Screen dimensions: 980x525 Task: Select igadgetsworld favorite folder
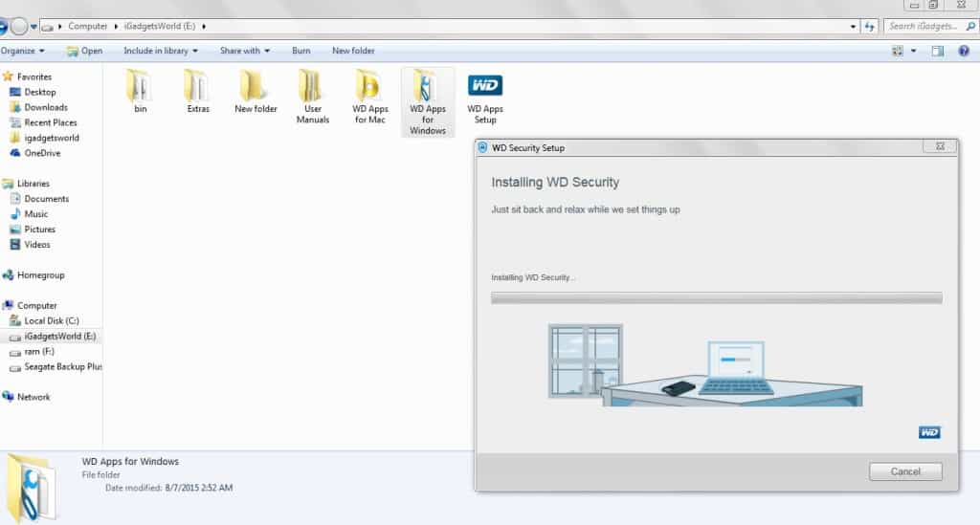pyautogui.click(x=52, y=138)
